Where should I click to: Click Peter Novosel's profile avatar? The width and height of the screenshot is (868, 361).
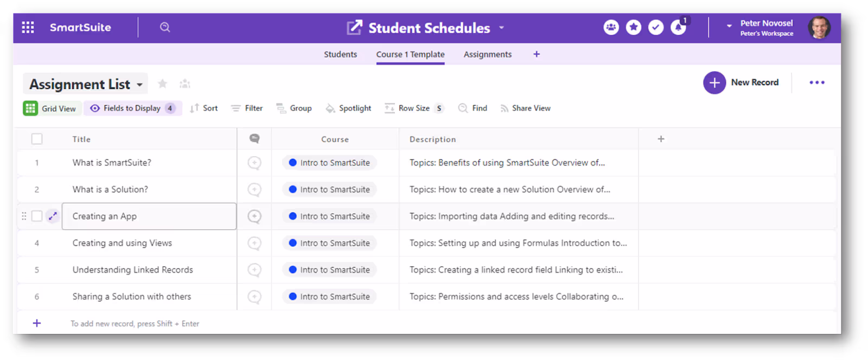(x=819, y=27)
